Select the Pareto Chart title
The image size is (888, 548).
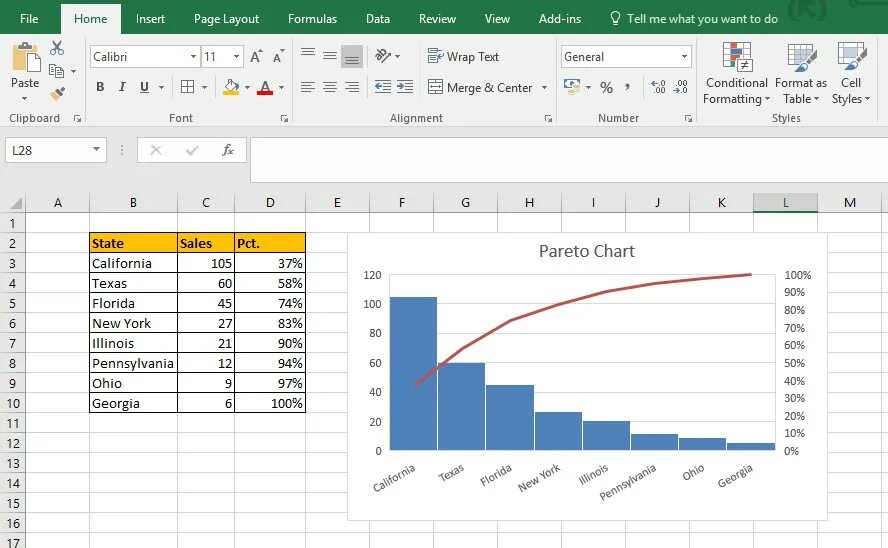coord(587,251)
